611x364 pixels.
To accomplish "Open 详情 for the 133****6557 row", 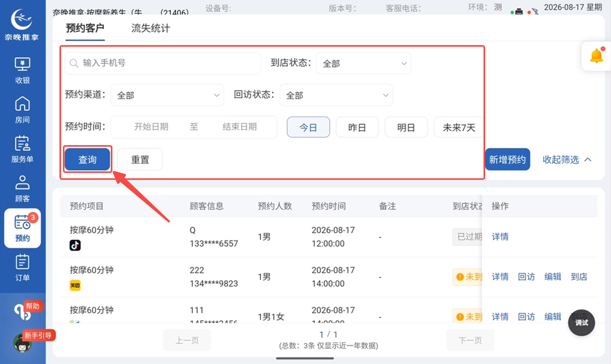I will pyautogui.click(x=500, y=236).
